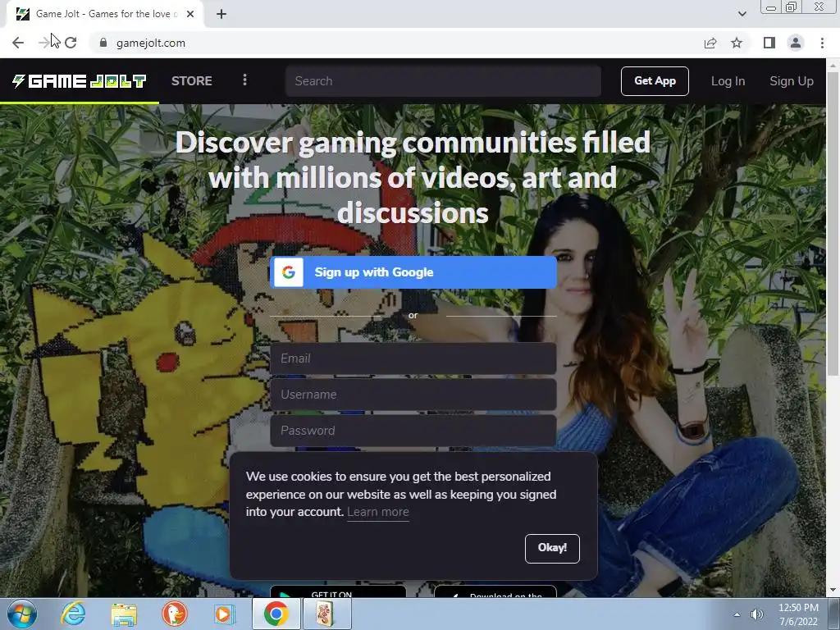
Task: Focus the Username field
Action: [x=413, y=395]
